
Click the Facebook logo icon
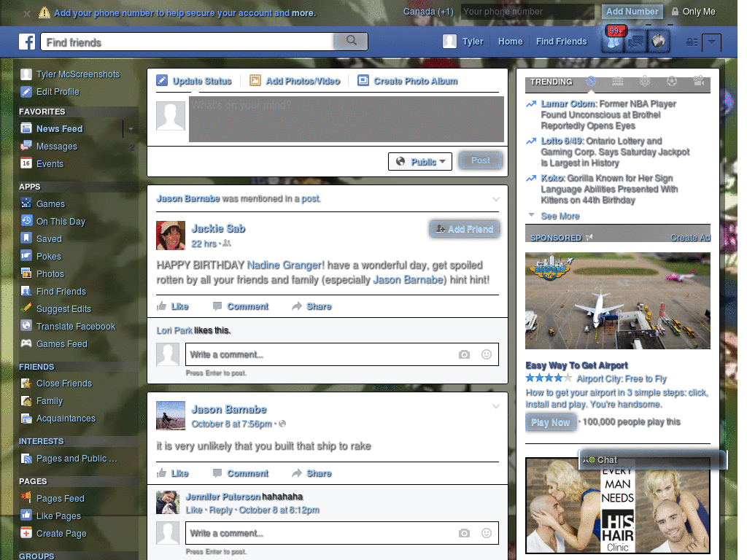(x=27, y=42)
